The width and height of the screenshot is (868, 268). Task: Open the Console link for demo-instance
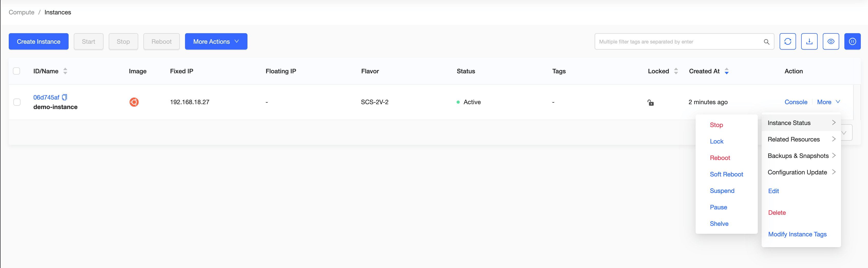point(796,102)
